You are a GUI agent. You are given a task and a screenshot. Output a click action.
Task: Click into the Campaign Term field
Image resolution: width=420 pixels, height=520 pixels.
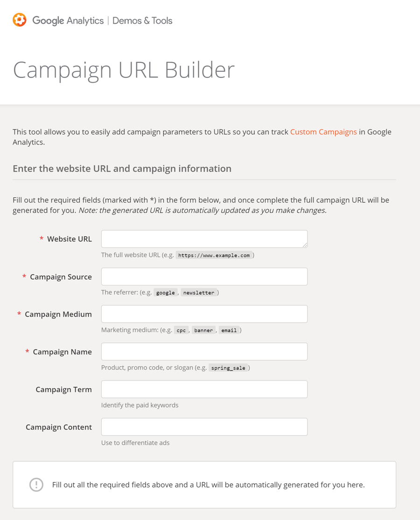[x=204, y=389]
